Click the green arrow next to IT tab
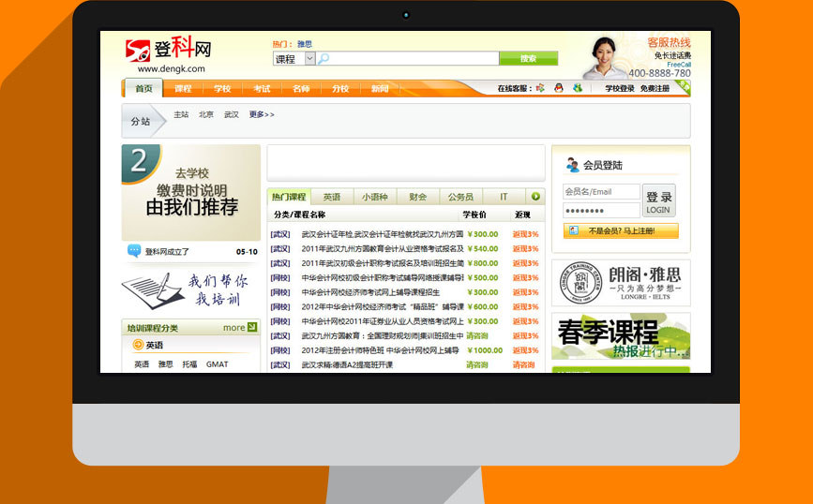Viewport: 813px width, 504px height. pyautogui.click(x=535, y=197)
